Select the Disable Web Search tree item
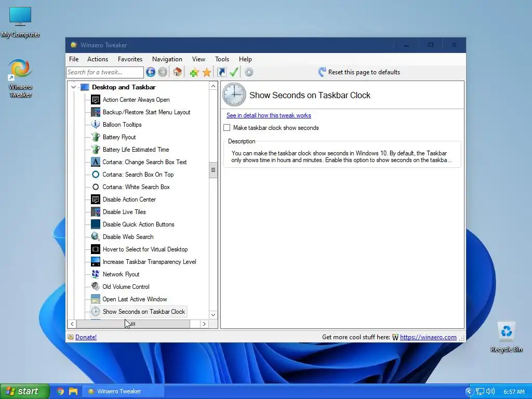Image resolution: width=532 pixels, height=399 pixels. (128, 237)
